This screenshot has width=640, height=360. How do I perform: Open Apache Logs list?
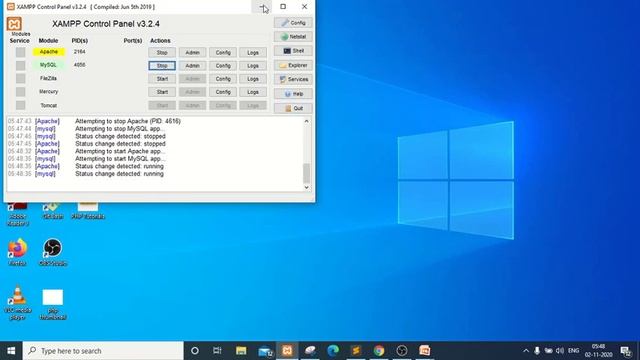pyautogui.click(x=253, y=53)
